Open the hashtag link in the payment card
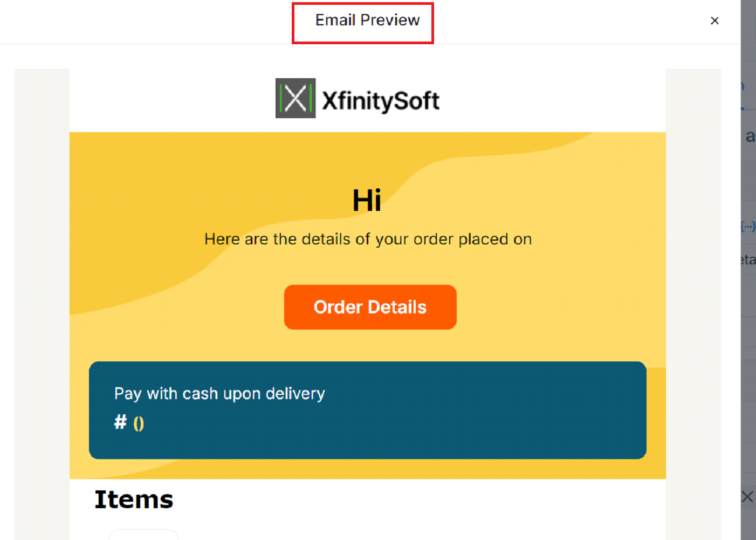This screenshot has height=540, width=756. [120, 422]
